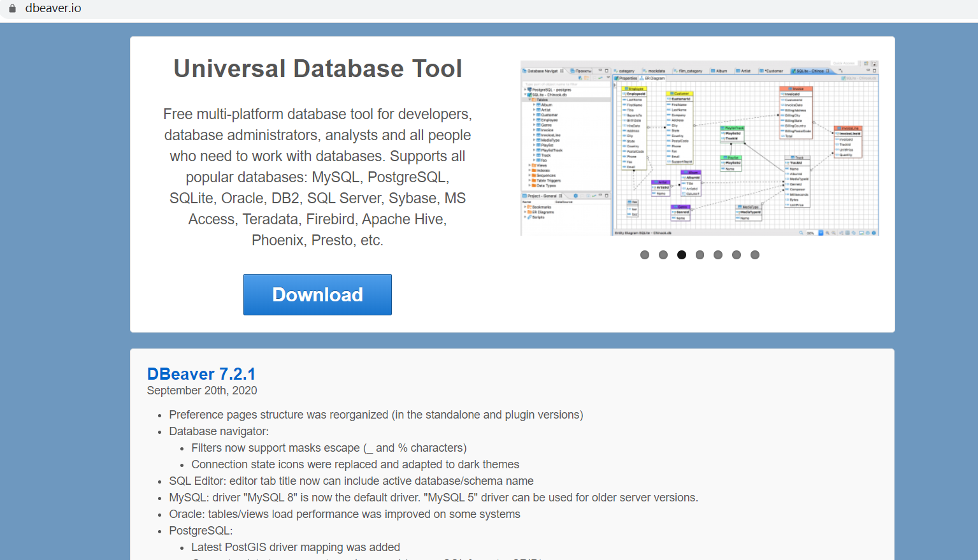
Task: Open the DBeaver 7.2.1 release link
Action: coord(201,374)
